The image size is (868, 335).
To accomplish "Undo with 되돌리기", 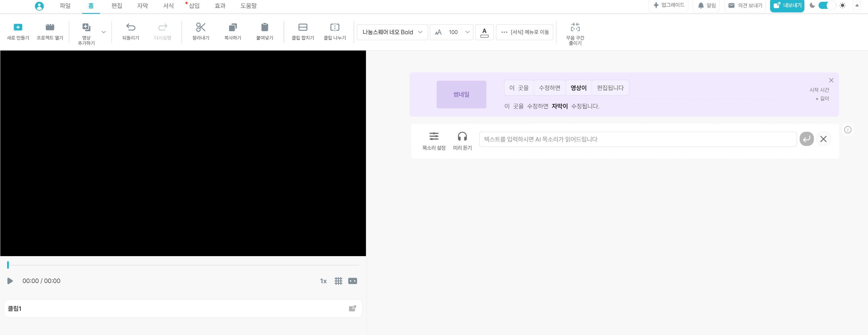I will pos(131,32).
